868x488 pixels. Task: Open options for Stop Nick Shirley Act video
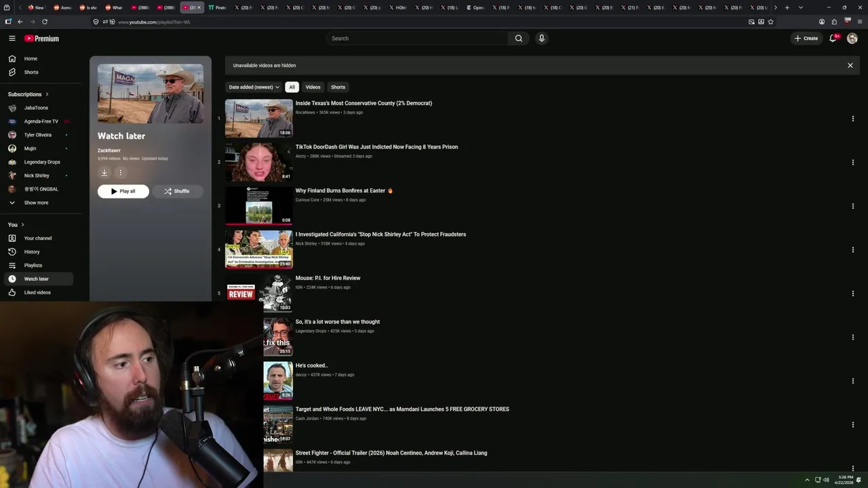coord(852,249)
